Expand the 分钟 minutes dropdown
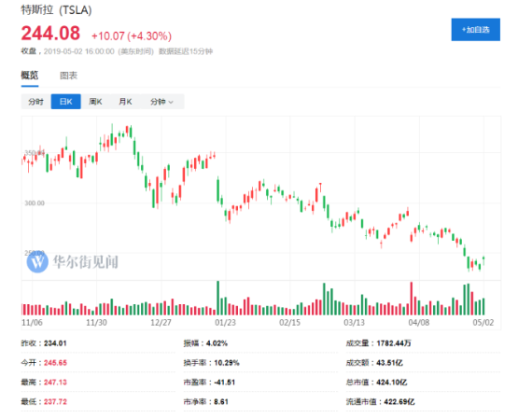532x418 pixels. (x=161, y=102)
